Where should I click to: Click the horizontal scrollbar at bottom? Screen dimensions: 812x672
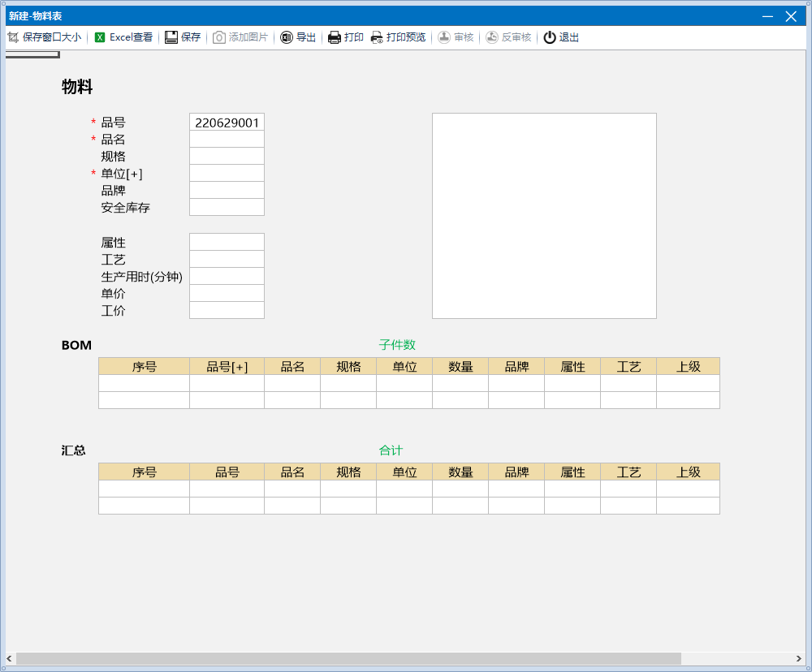click(349, 658)
